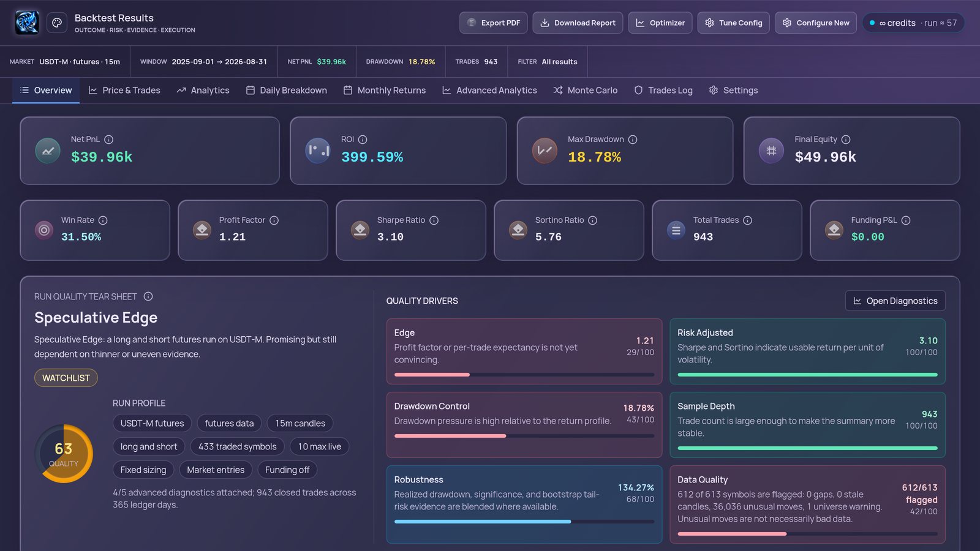Click the ROI bar chart icon
The height and width of the screenshot is (551, 980).
(318, 151)
